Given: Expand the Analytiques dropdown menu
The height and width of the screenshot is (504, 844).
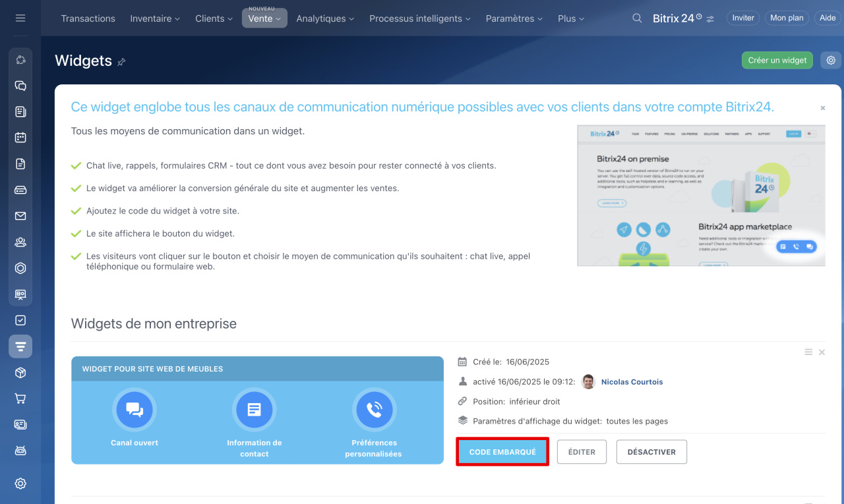Looking at the screenshot, I should click(325, 18).
